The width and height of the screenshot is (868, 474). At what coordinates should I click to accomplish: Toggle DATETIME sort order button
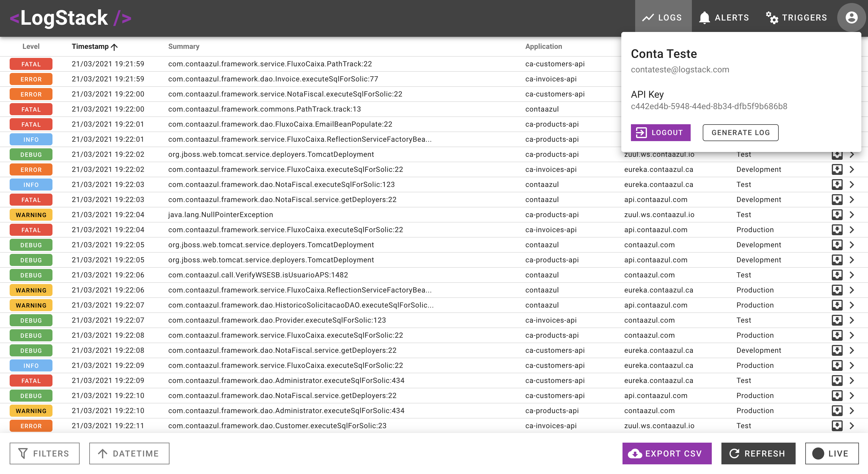click(129, 453)
